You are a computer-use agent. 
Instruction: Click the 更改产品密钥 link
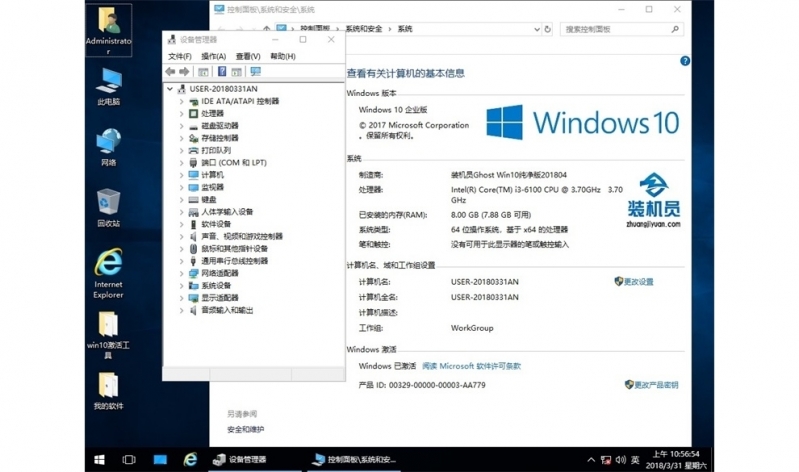(x=656, y=385)
